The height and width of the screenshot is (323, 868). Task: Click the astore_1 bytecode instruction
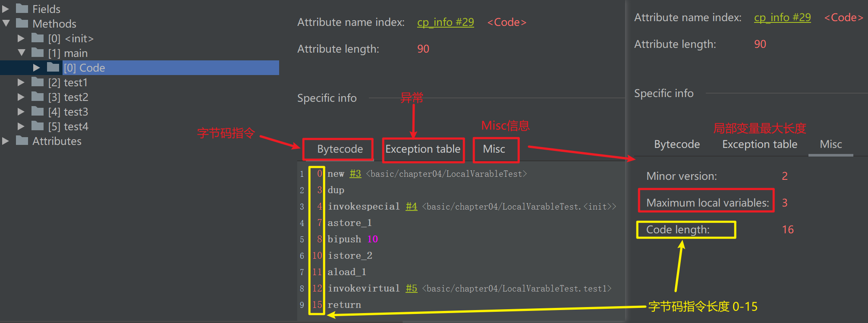pyautogui.click(x=349, y=223)
